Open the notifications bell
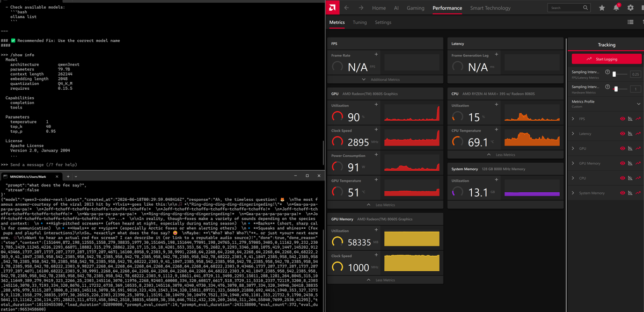 pos(616,8)
